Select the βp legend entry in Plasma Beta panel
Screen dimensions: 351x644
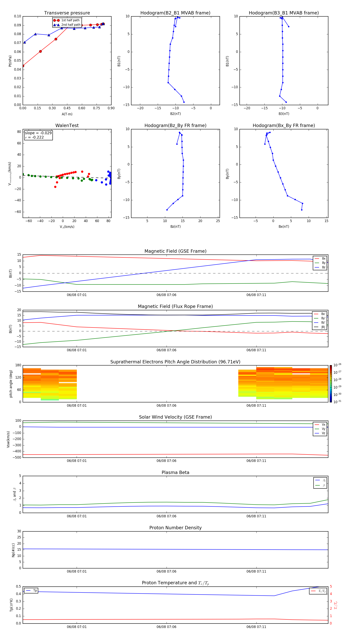pos(321,480)
